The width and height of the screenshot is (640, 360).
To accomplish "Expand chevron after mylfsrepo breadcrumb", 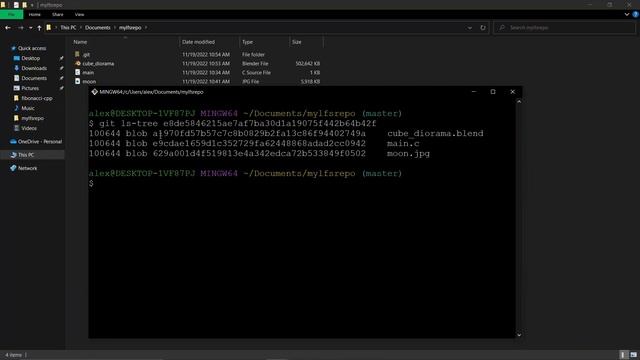I will [146, 28].
